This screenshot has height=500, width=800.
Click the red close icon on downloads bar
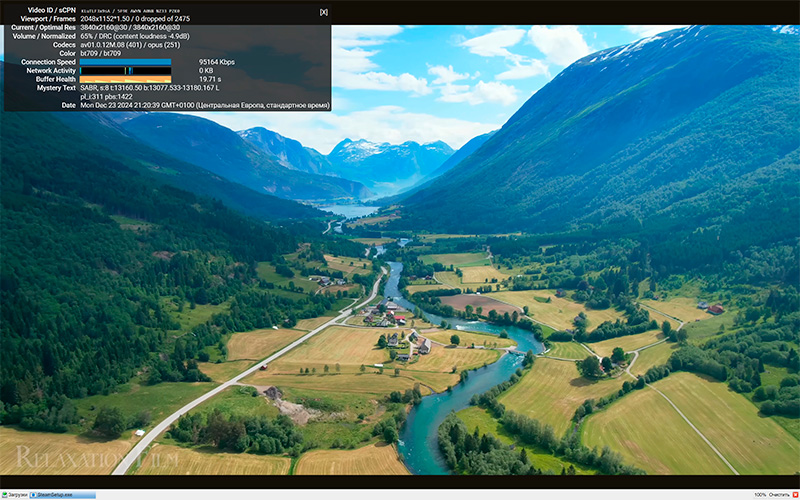pos(793,495)
